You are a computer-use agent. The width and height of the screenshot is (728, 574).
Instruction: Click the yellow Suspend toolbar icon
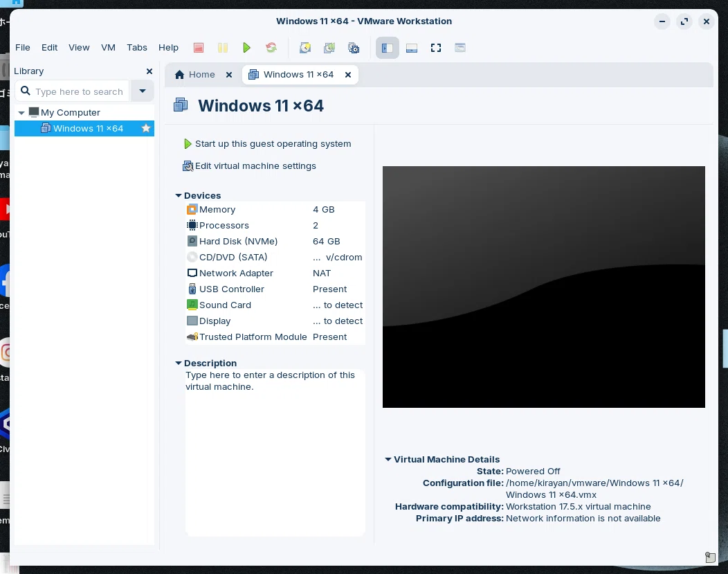[x=222, y=48]
